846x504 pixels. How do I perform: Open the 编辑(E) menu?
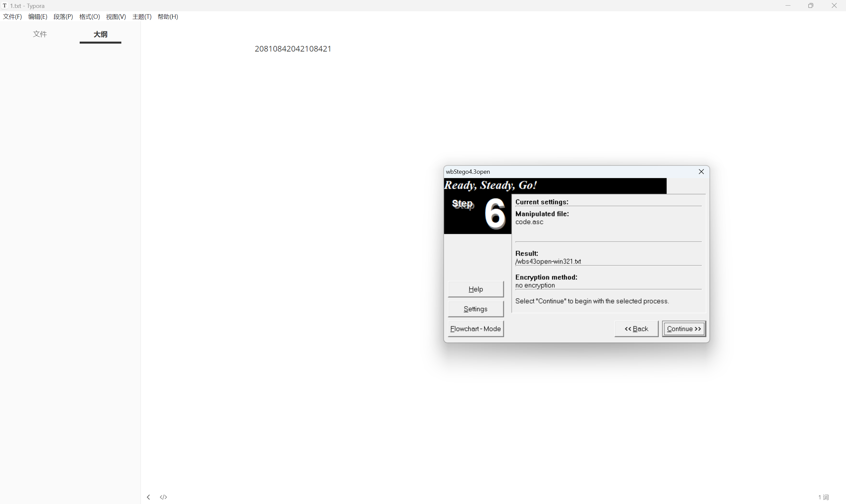click(38, 17)
